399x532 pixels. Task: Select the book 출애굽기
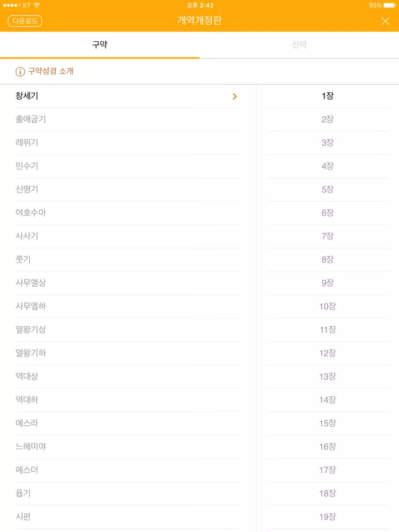(x=127, y=119)
